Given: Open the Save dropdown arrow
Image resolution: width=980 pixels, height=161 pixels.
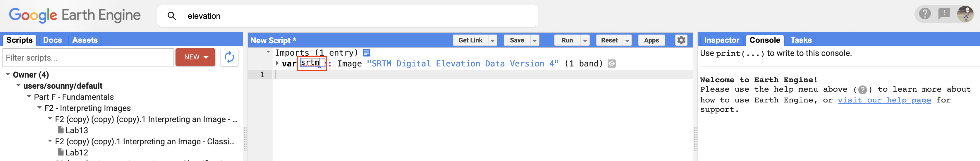Looking at the screenshot, I should 535,40.
